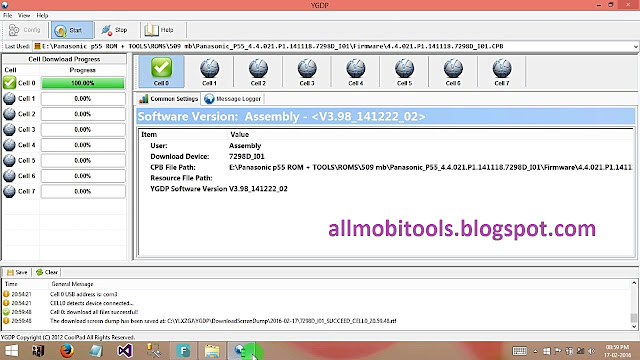Select the Cell 2 globe icon in top strip
This screenshot has width=640, height=360.
point(258,68)
